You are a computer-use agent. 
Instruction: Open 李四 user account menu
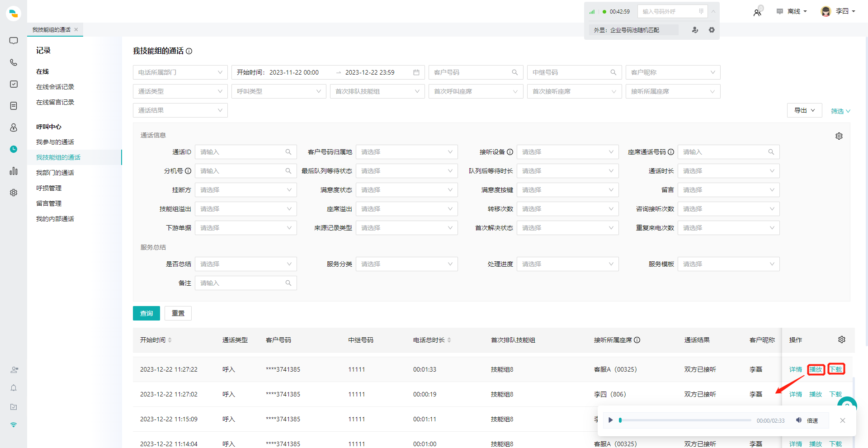(839, 11)
